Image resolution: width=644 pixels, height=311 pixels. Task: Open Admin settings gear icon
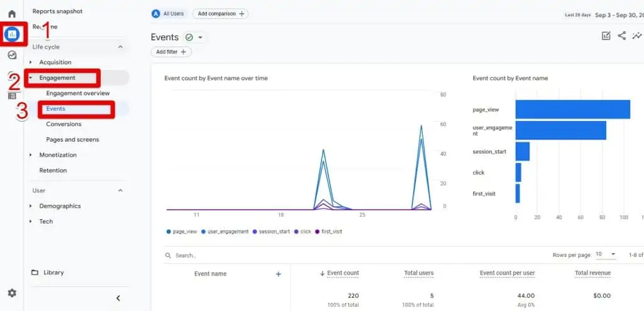click(11, 293)
